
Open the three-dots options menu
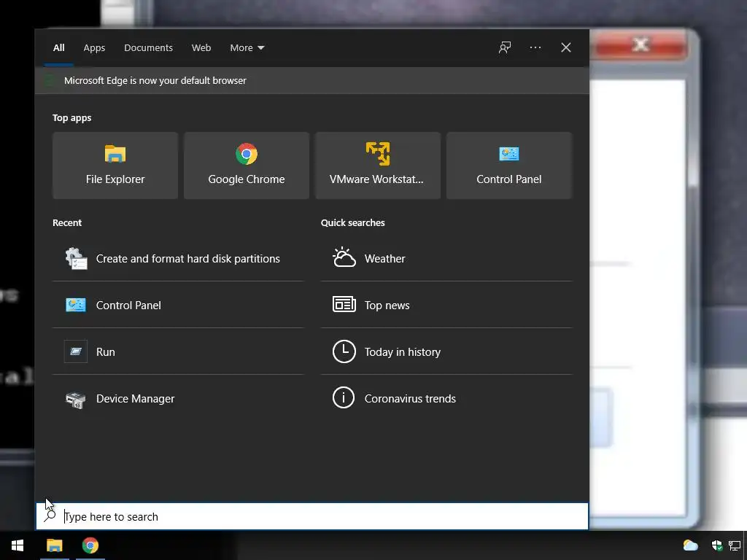(x=535, y=47)
